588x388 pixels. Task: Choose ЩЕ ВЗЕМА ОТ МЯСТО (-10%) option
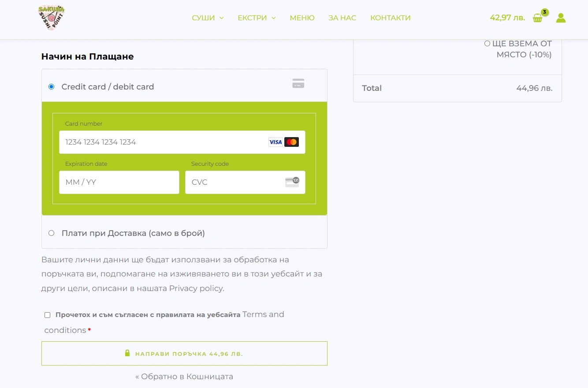487,44
